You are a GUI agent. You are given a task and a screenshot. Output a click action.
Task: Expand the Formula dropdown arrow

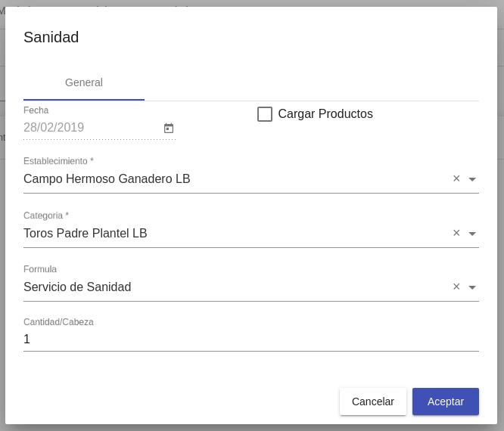pos(472,287)
